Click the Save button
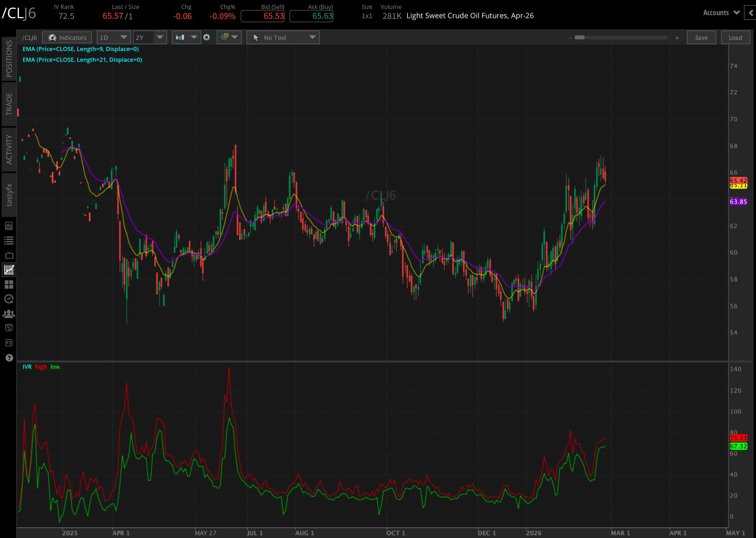The height and width of the screenshot is (538, 756). coord(701,37)
